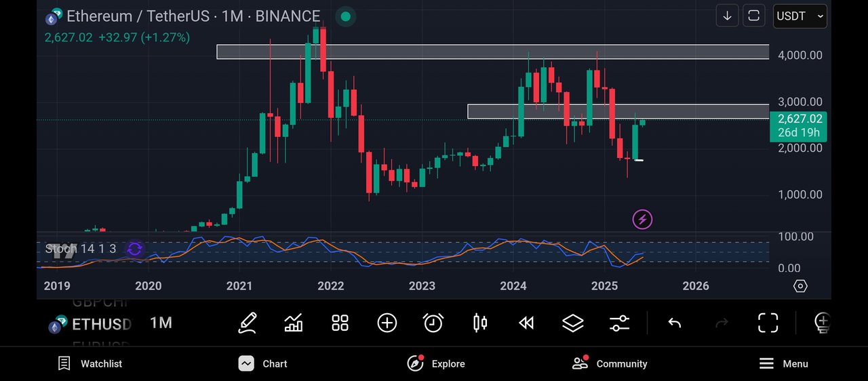Click the 2021 label on the time axis

(x=239, y=286)
